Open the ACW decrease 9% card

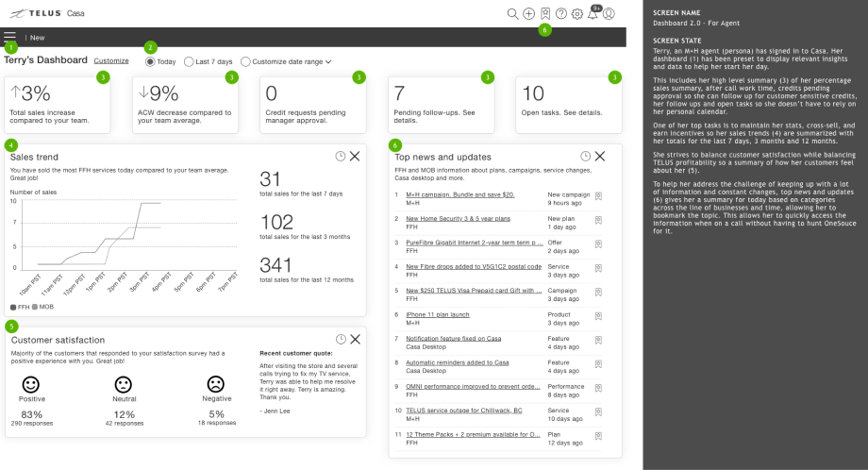point(186,105)
